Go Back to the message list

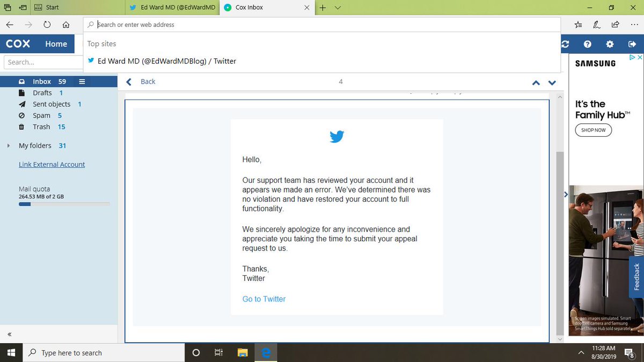tap(141, 82)
